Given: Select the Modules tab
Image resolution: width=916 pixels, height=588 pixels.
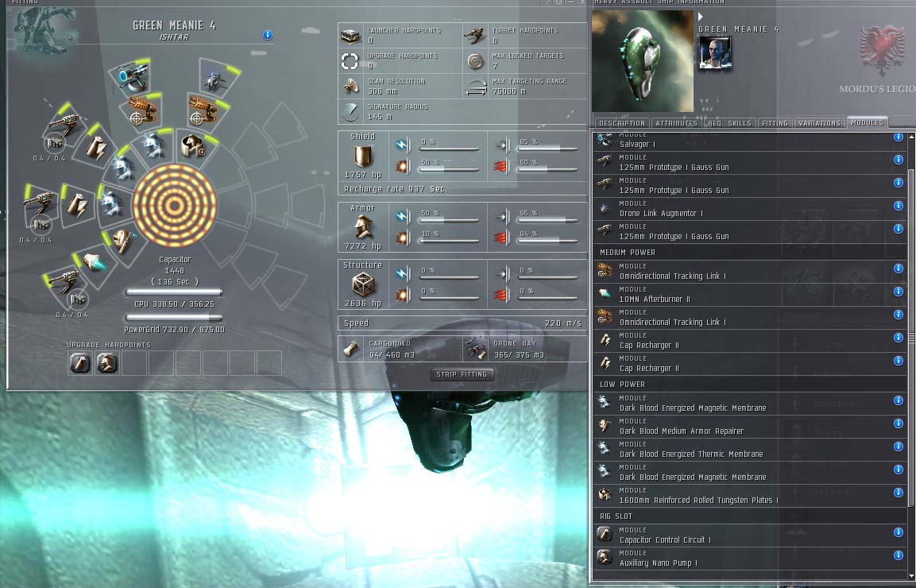Looking at the screenshot, I should point(868,122).
